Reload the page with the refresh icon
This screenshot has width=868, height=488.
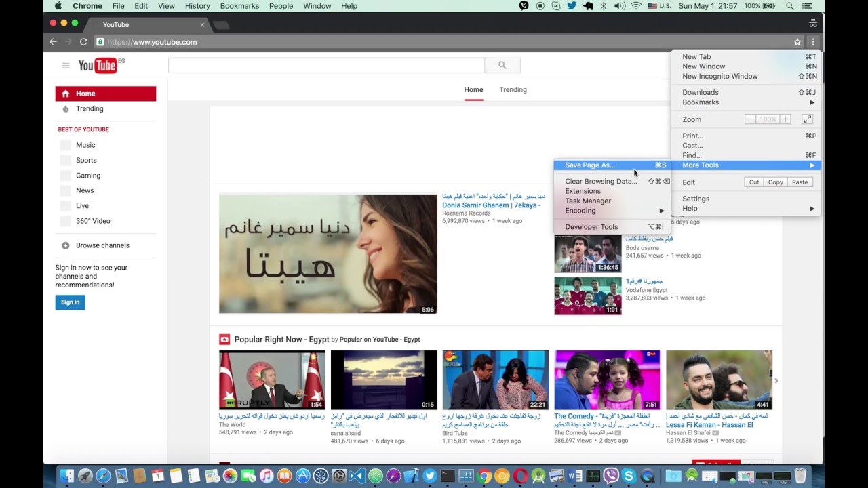(x=83, y=42)
